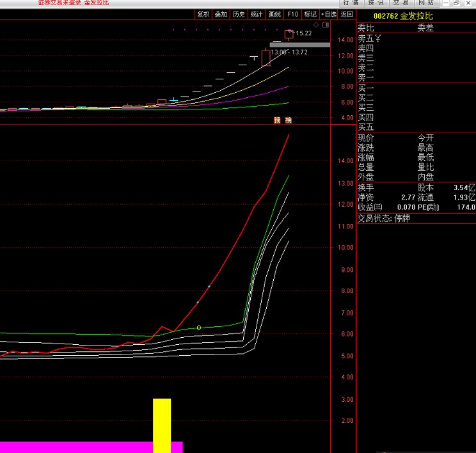Click the 15.22 price label on the candlestick
The height and width of the screenshot is (453, 476).
(x=303, y=33)
